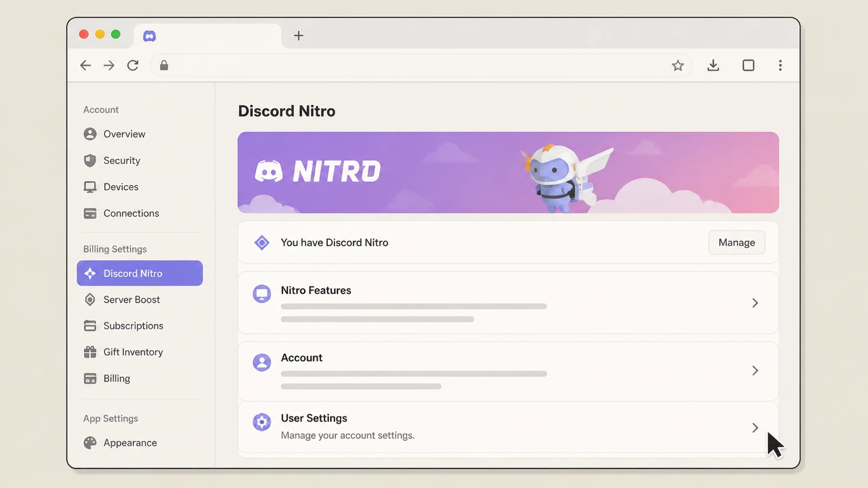Click the Gift Inventory present icon

tap(90, 352)
